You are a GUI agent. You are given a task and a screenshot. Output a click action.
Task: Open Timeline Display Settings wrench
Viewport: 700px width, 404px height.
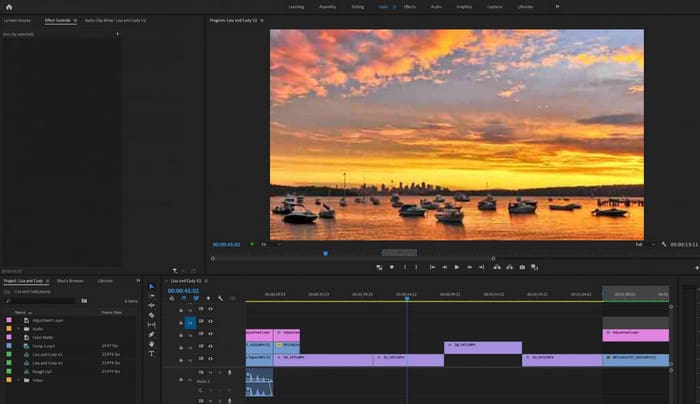[x=220, y=298]
